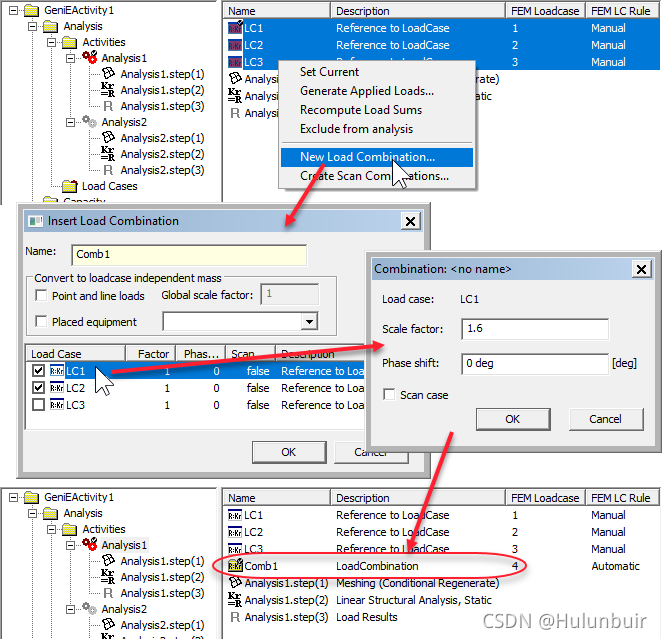Click Factor column header in dialog table

(x=151, y=354)
